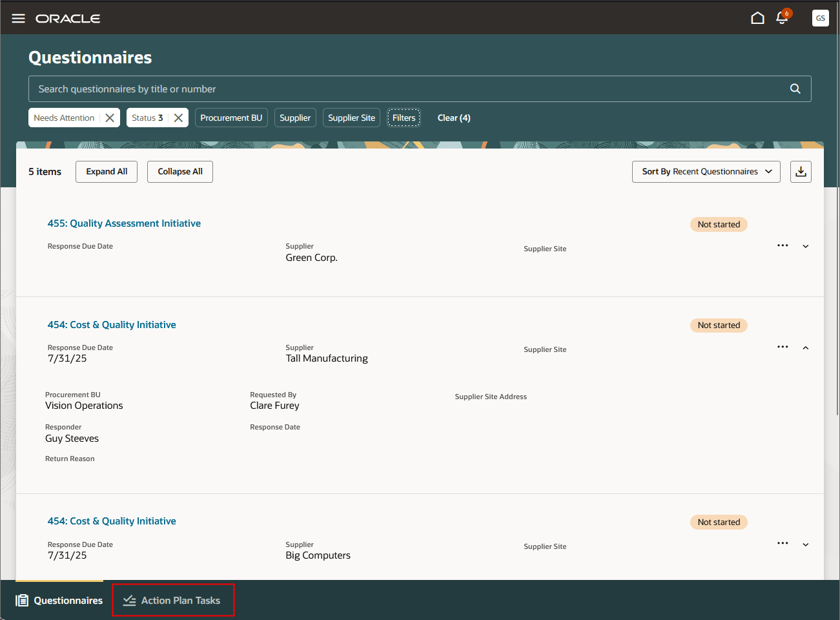Open the GS user profile avatar
The width and height of the screenshot is (840, 620).
pos(820,18)
